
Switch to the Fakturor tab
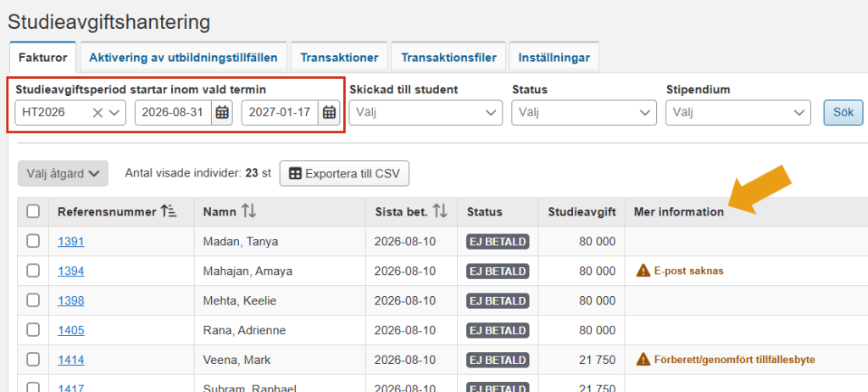click(42, 58)
